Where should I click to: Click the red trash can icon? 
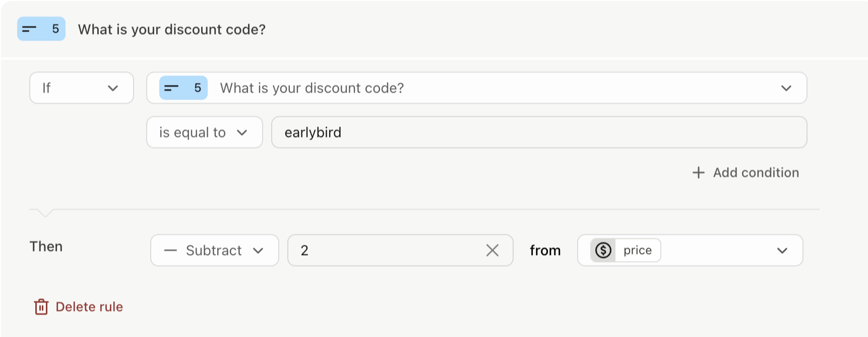point(41,307)
